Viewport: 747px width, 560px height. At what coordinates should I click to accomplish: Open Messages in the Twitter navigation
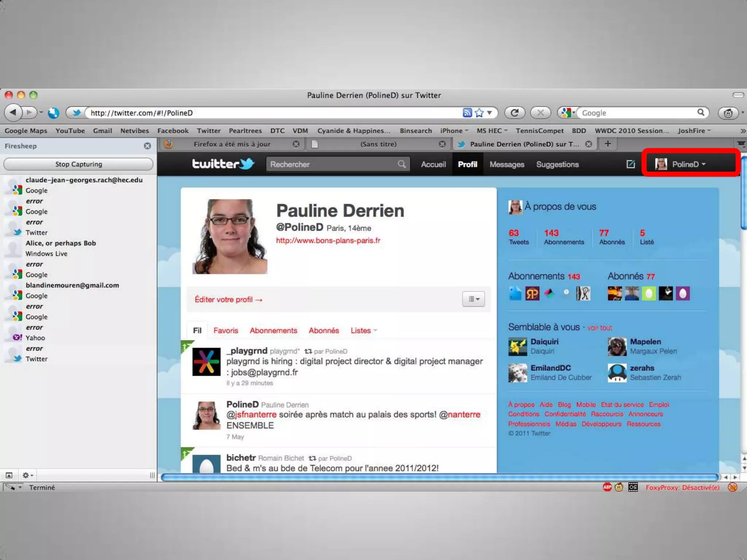pos(507,164)
